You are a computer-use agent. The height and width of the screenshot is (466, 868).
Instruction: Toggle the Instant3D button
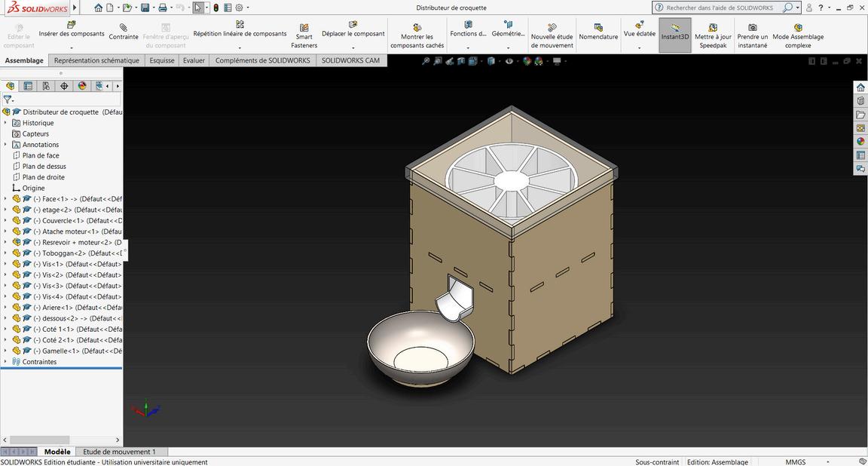click(675, 35)
